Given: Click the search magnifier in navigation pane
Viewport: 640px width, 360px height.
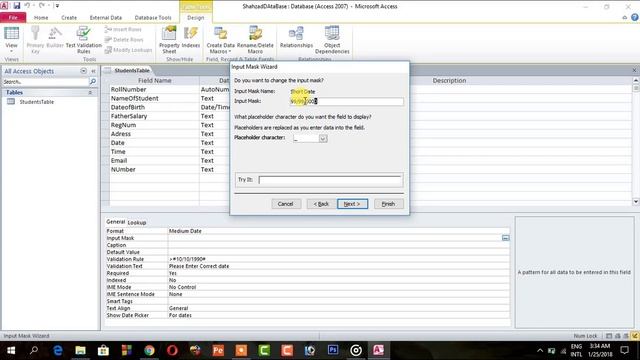Looking at the screenshot, I should 93,82.
